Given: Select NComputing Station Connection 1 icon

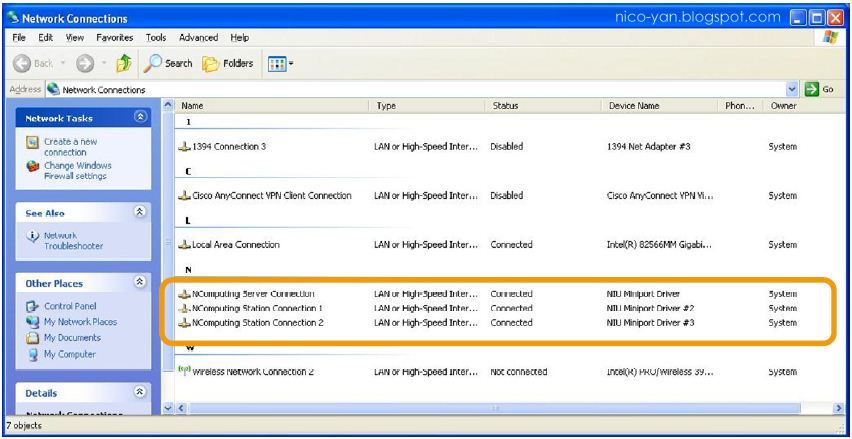Looking at the screenshot, I should click(x=185, y=309).
